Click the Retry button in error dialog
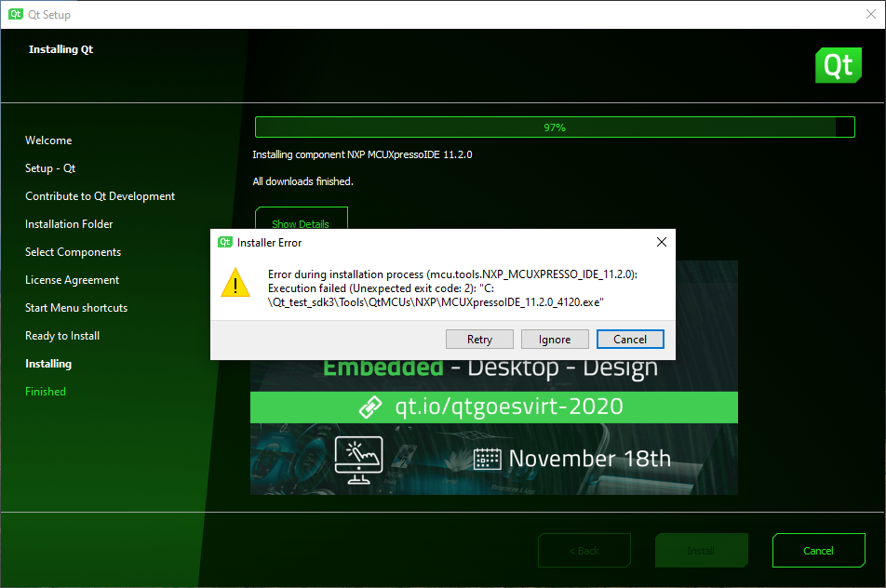The image size is (886, 588). [x=479, y=340]
